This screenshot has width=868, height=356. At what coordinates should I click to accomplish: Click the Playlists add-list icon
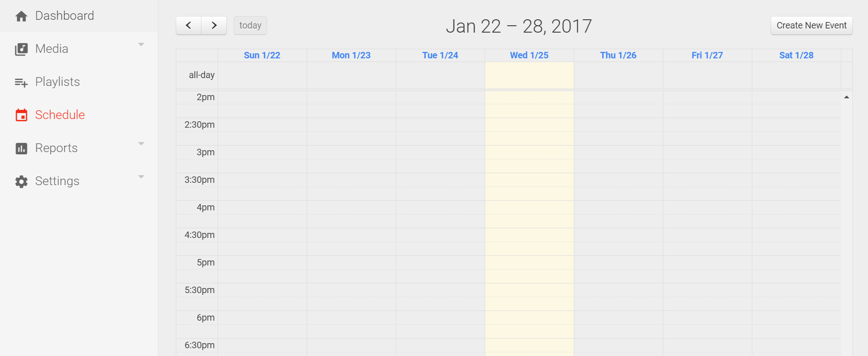(21, 83)
